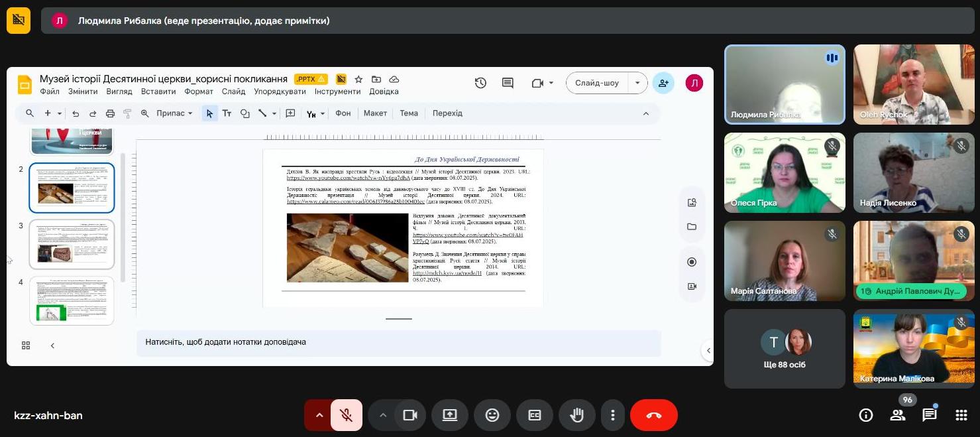The width and height of the screenshot is (980, 437).
Task: Choose the select arrow cursor tool
Action: (209, 113)
